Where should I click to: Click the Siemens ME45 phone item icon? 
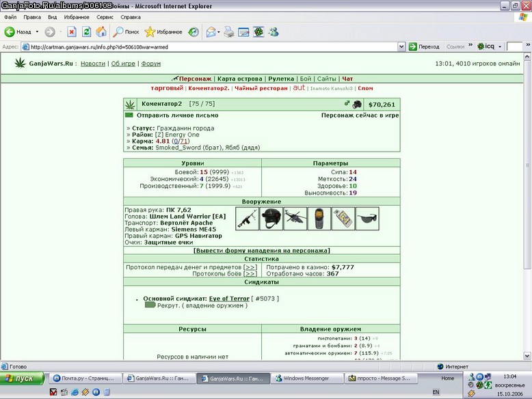pyautogui.click(x=319, y=219)
